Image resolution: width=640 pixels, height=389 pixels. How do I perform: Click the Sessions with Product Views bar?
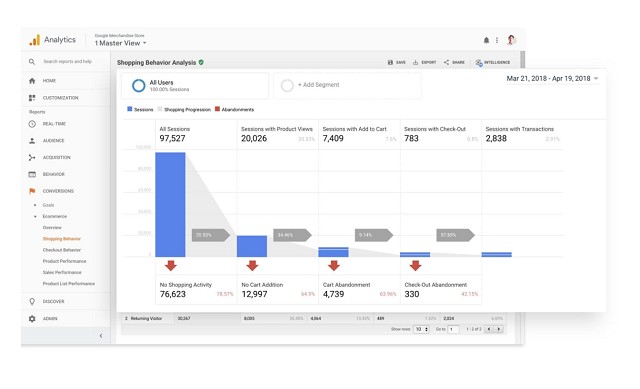[252, 246]
